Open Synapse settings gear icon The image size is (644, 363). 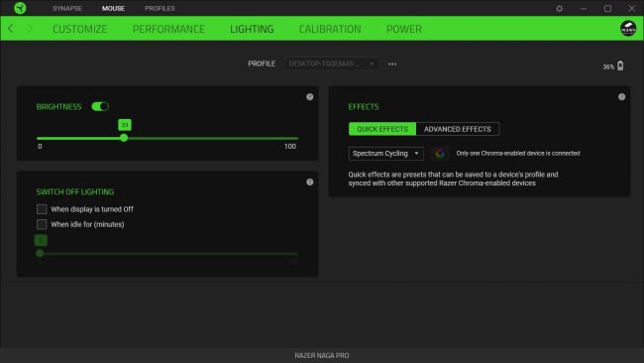coord(559,8)
